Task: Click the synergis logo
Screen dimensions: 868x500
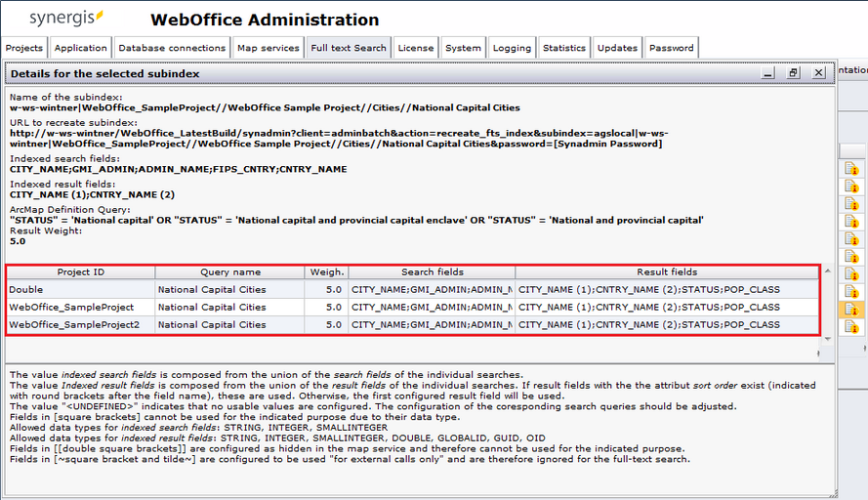Action: [x=66, y=18]
